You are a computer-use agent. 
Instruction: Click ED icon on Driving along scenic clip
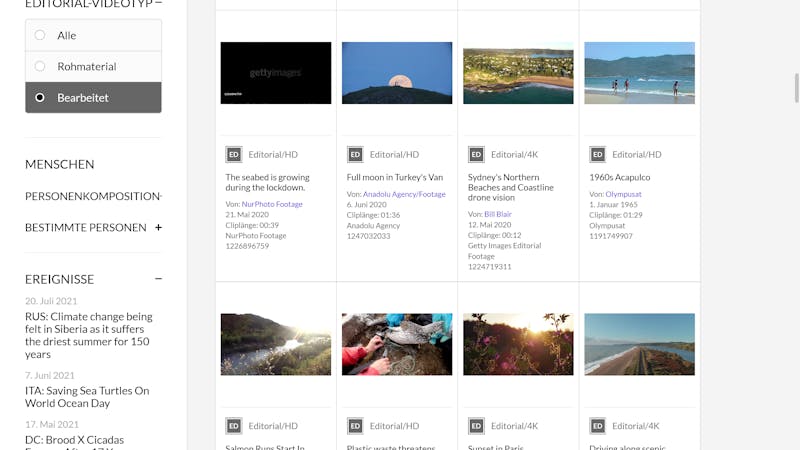point(598,426)
